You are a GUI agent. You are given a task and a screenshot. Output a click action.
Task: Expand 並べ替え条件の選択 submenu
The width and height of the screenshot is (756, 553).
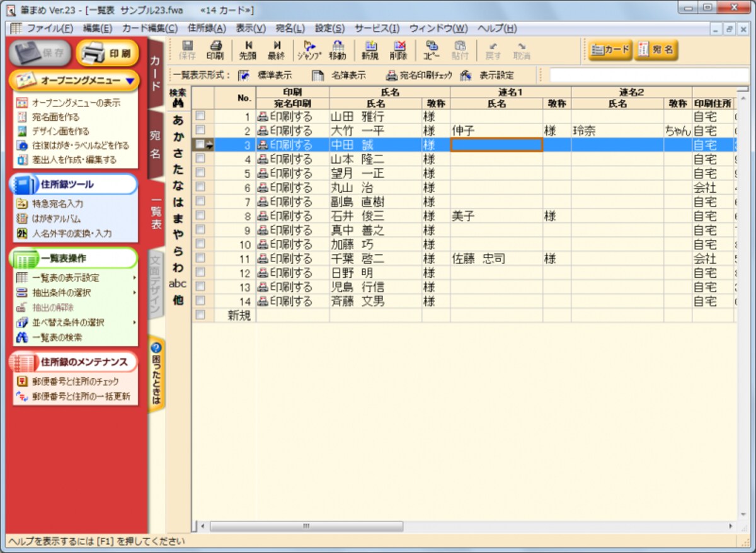pos(135,322)
